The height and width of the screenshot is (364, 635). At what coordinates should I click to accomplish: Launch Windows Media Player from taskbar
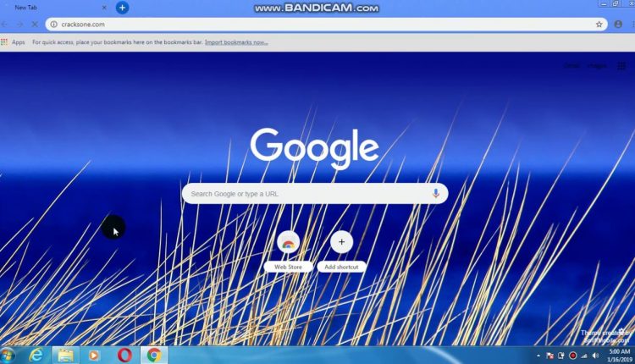[94, 355]
